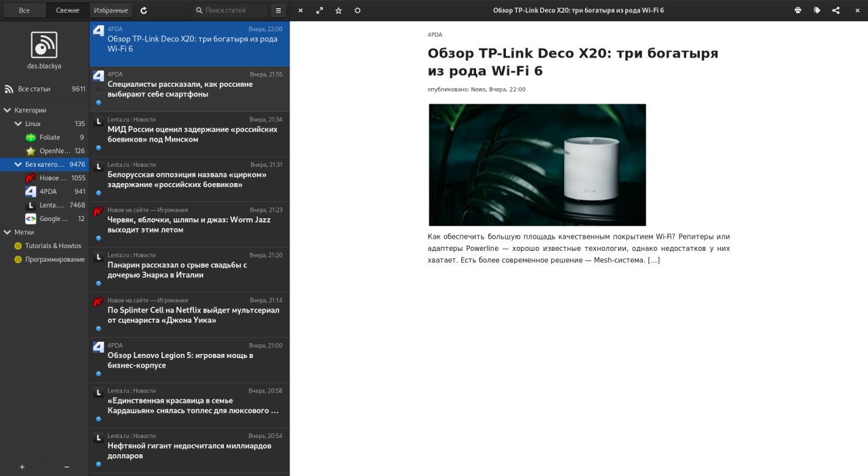Open article Белорусская оппозиция назвала «цирком»
This screenshot has width=868, height=476.
189,179
